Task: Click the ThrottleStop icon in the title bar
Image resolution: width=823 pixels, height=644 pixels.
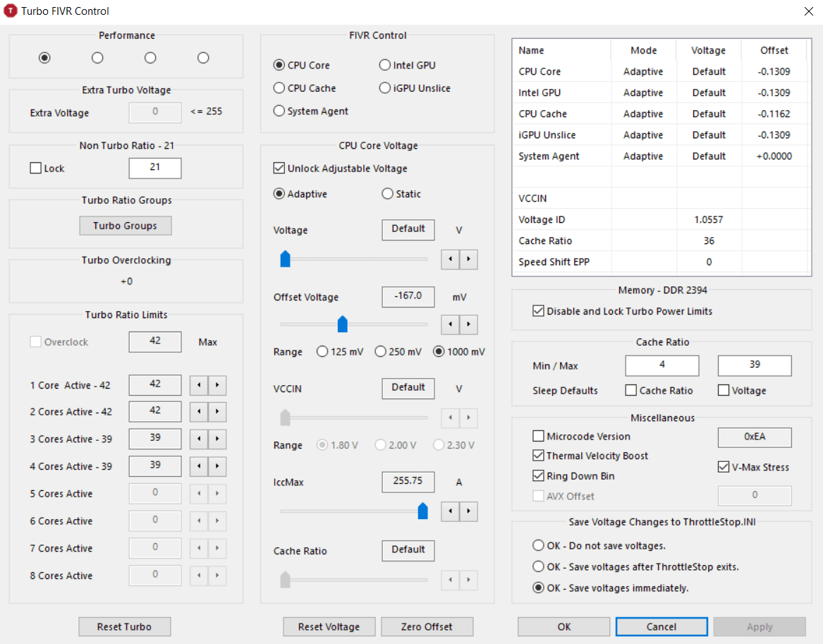Action: coord(10,11)
